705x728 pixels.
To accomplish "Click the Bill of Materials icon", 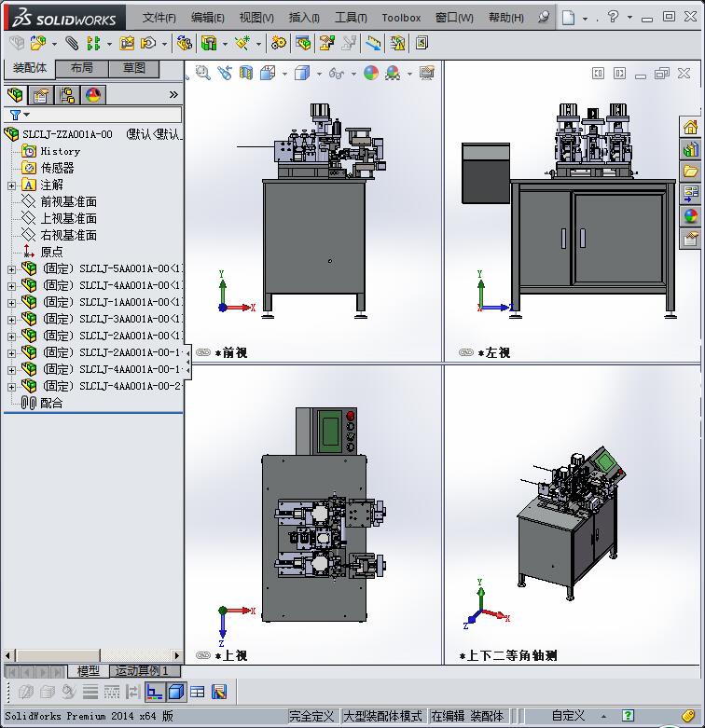I will (303, 44).
